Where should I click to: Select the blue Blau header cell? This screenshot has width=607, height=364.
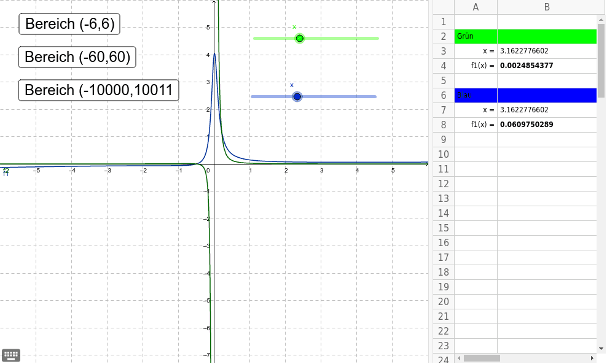point(476,95)
